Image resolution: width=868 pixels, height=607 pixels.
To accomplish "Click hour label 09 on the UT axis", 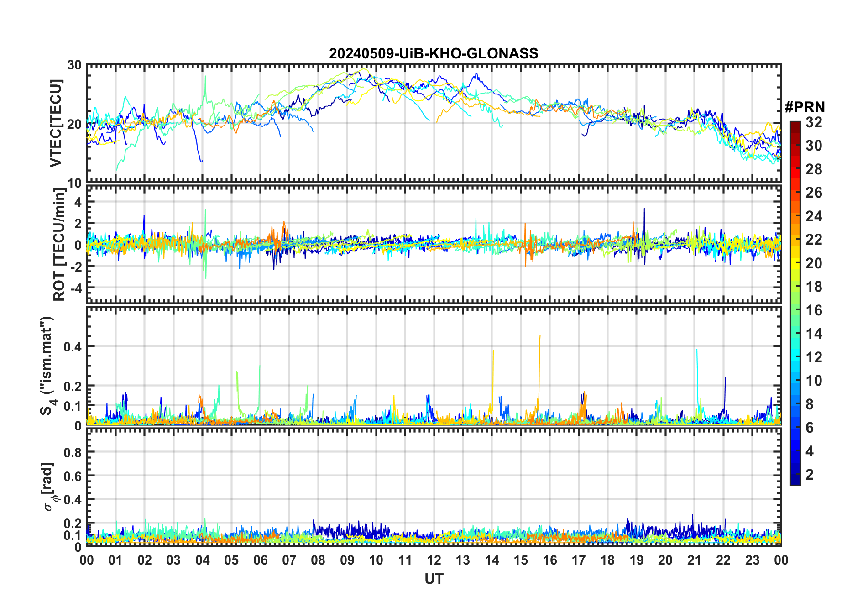I will [x=347, y=560].
